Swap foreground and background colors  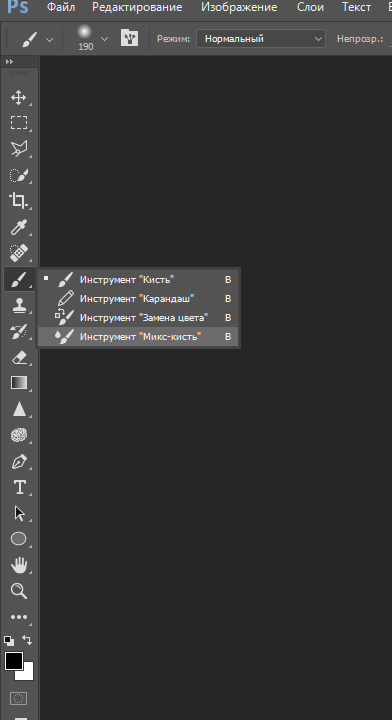28,640
